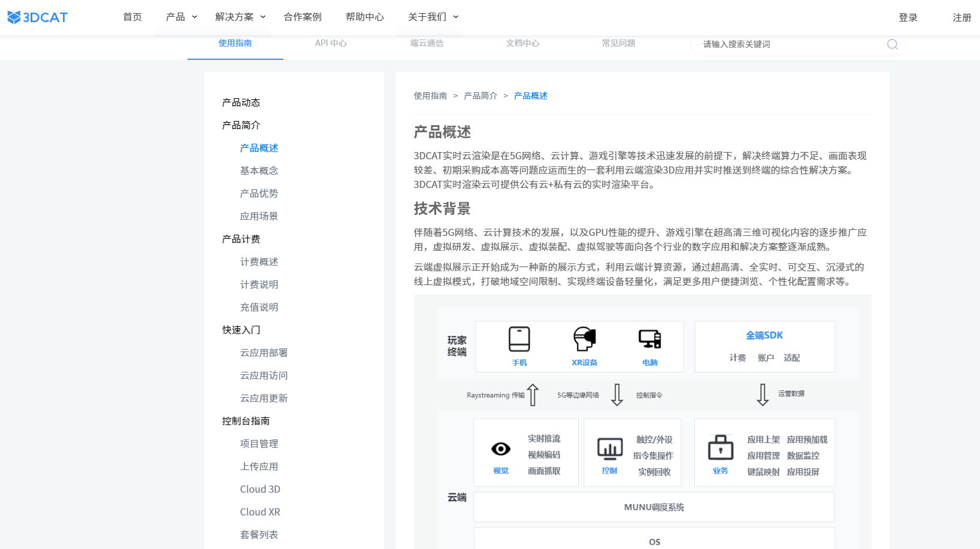The image size is (980, 549).
Task: Open the 首页 menu item
Action: (132, 17)
